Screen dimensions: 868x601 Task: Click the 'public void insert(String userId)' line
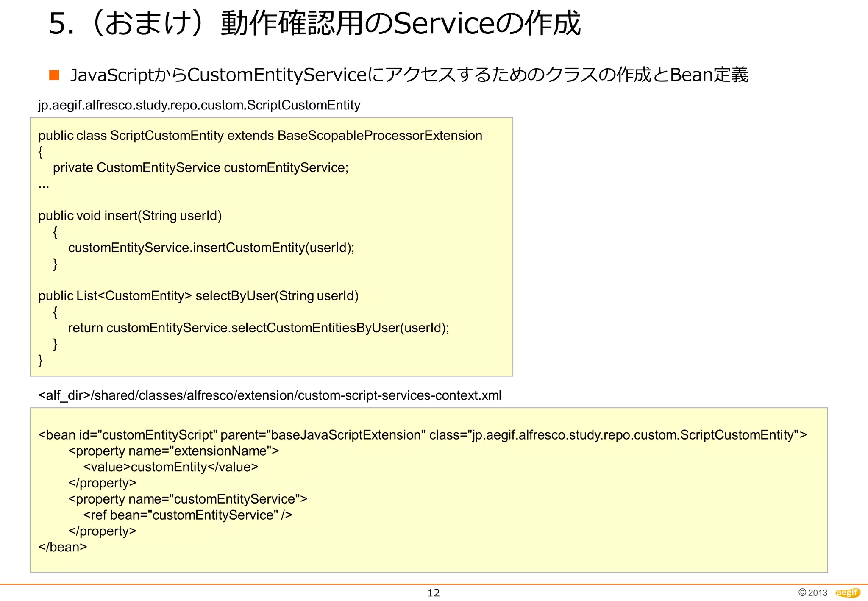tap(130, 216)
